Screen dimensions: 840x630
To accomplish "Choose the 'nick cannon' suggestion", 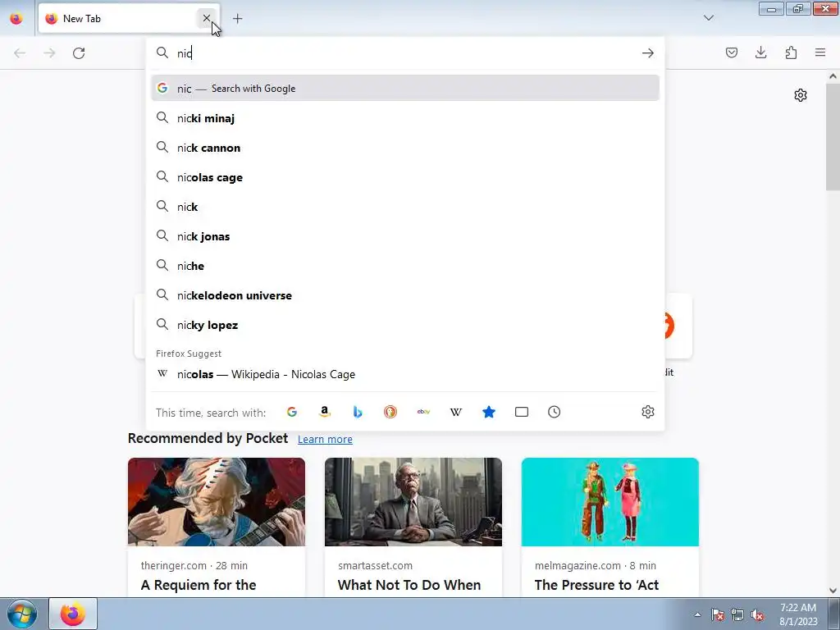I will pyautogui.click(x=405, y=148).
